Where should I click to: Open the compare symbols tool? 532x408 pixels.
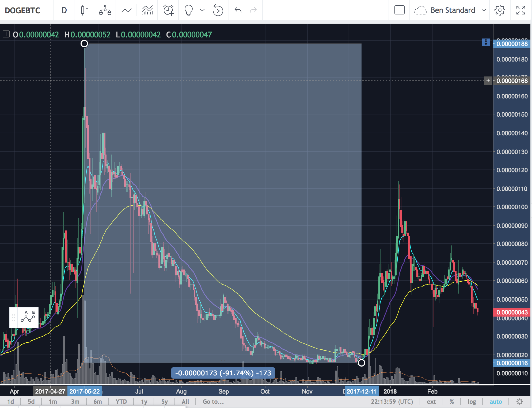105,10
